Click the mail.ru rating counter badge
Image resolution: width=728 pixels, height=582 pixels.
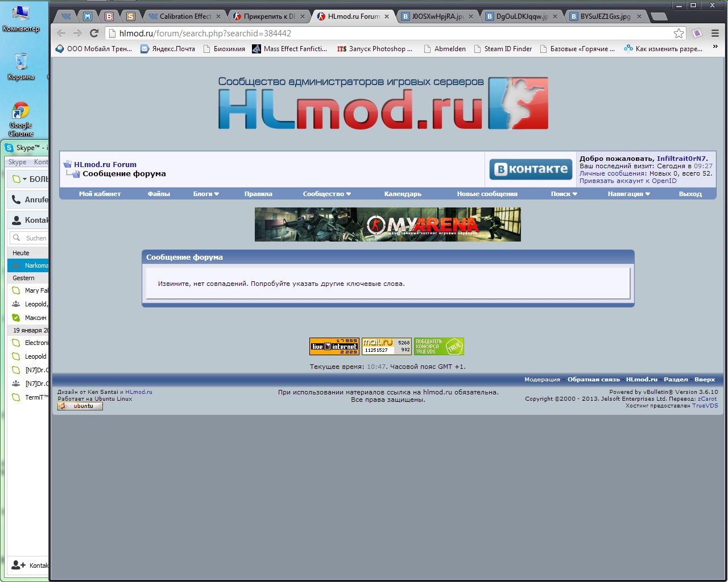(387, 346)
